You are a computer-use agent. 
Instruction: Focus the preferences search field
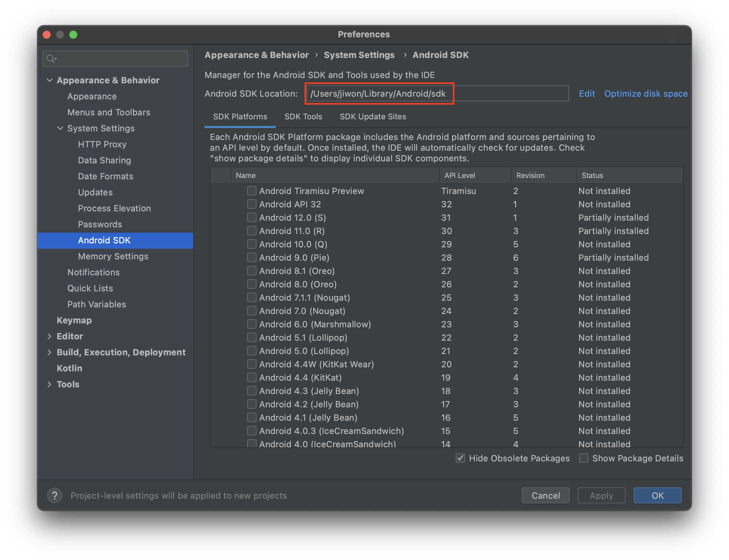[x=115, y=59]
